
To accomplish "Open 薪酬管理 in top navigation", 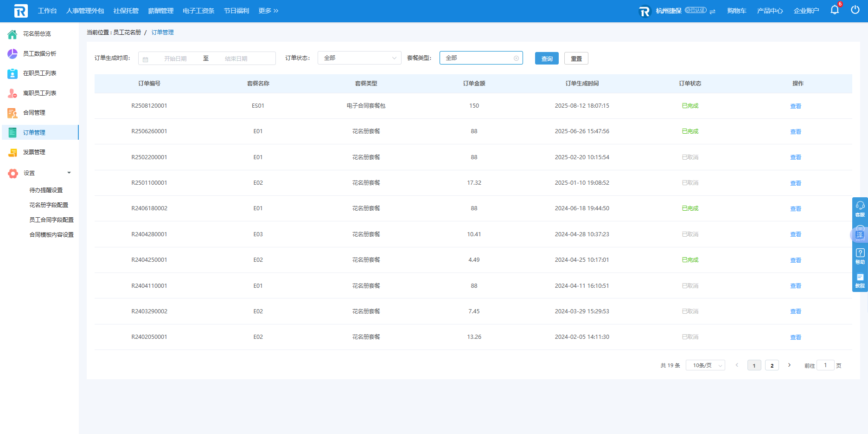I will click(160, 11).
